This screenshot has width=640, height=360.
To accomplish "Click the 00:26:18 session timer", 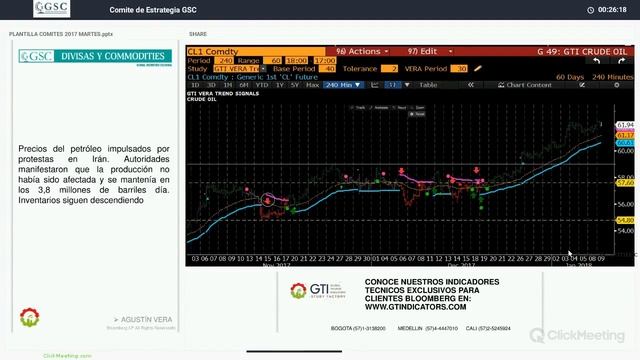I will 612,10.
